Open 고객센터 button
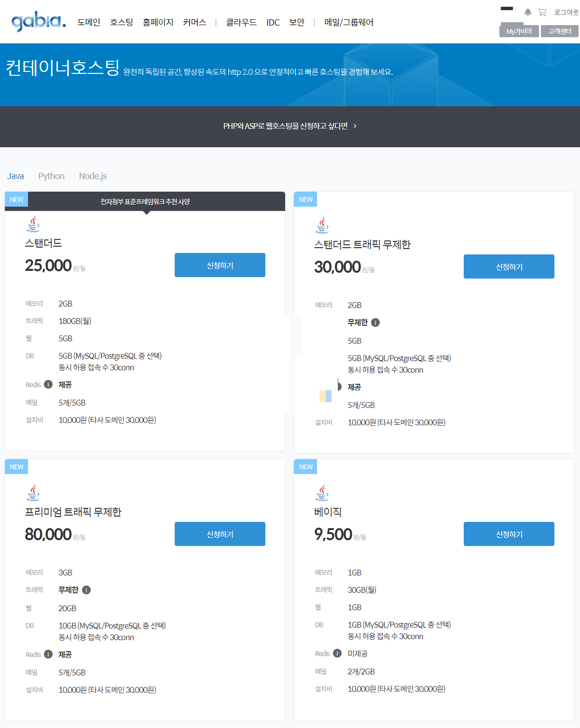The height and width of the screenshot is (728, 580). pyautogui.click(x=560, y=31)
